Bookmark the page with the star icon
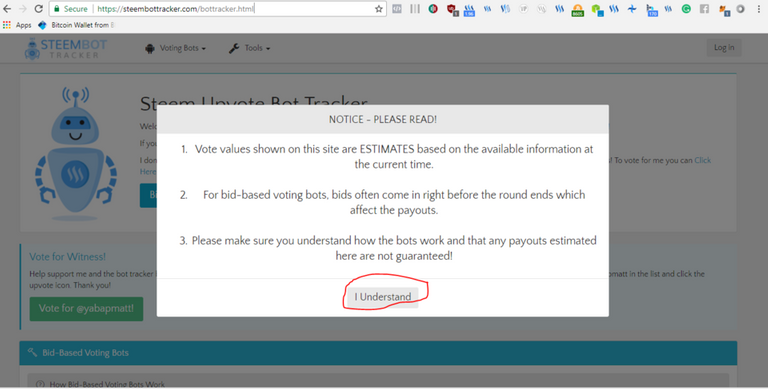Image resolution: width=768 pixels, height=389 pixels. coord(379,9)
